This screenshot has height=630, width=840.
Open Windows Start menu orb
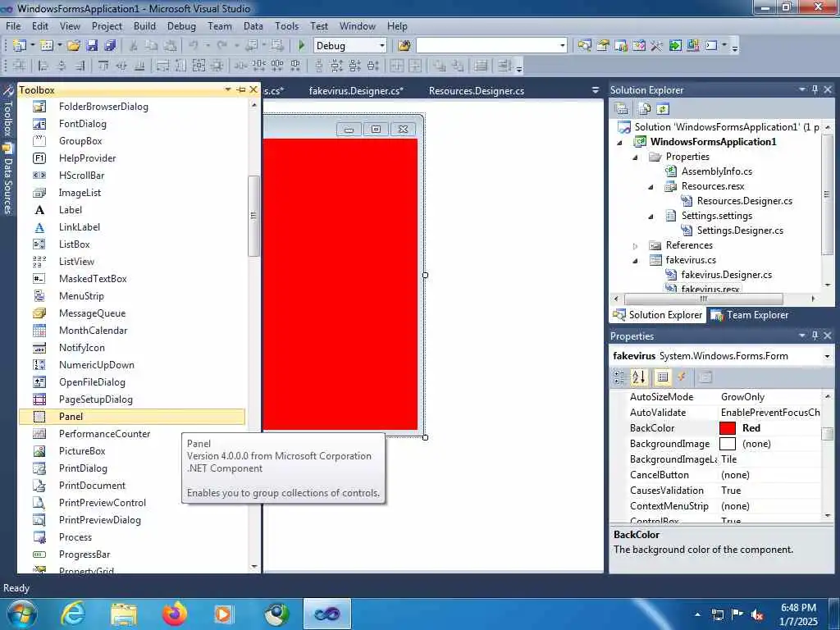(22, 614)
